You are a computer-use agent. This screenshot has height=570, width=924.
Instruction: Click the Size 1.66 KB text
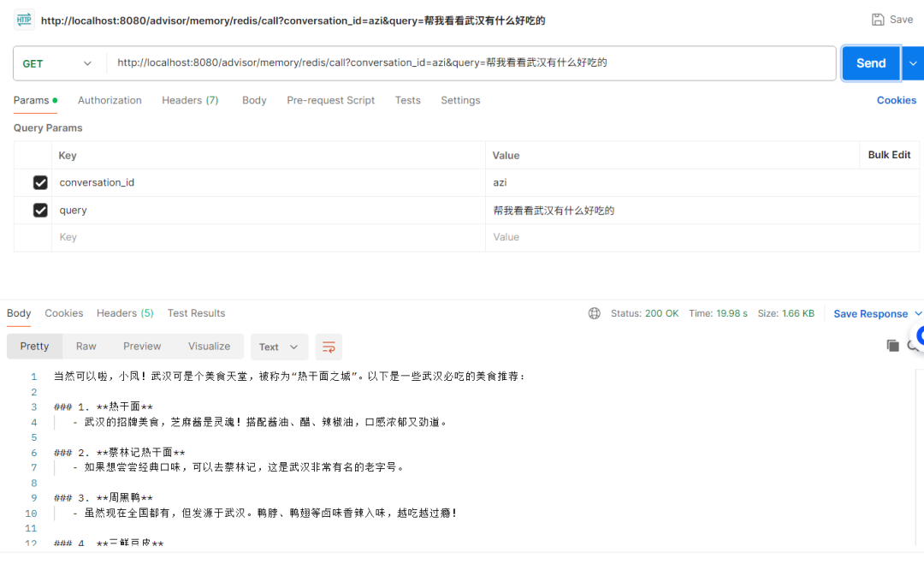coord(786,313)
